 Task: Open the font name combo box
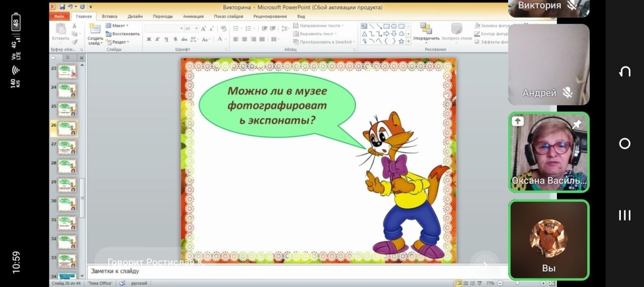(164, 29)
